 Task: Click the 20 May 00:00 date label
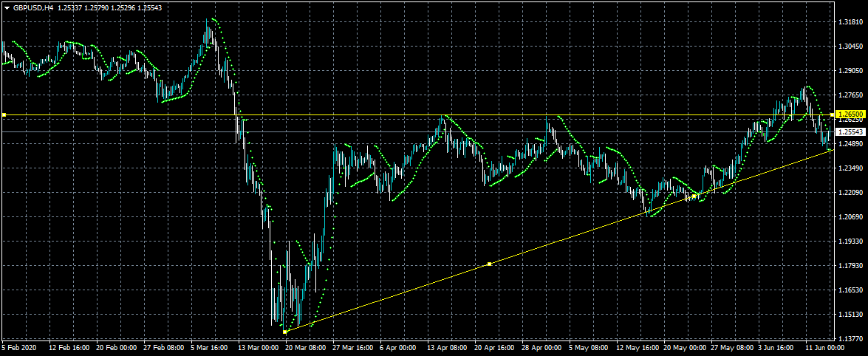click(683, 349)
